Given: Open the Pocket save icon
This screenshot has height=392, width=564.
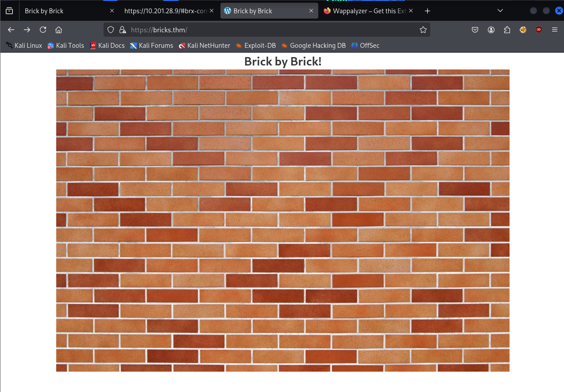Looking at the screenshot, I should (x=475, y=30).
